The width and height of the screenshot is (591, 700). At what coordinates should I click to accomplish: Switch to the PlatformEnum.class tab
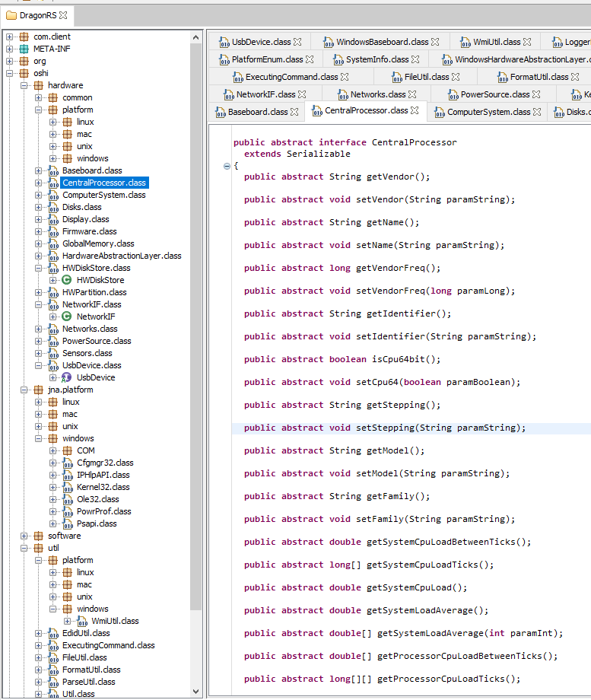click(267, 59)
